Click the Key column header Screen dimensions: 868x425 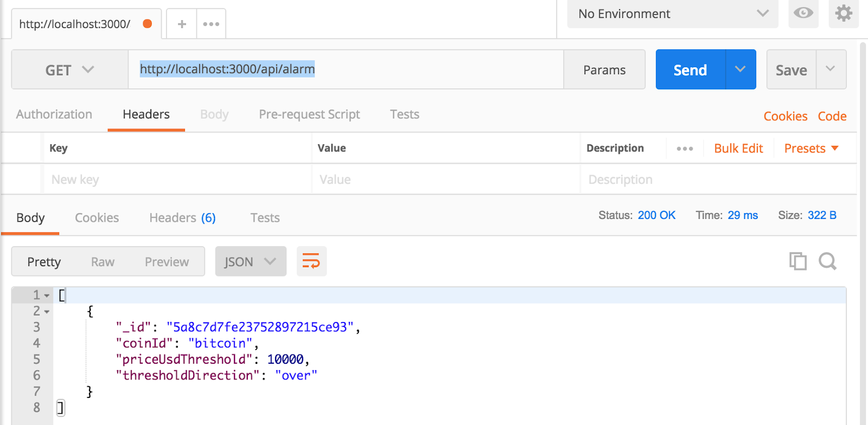[59, 148]
